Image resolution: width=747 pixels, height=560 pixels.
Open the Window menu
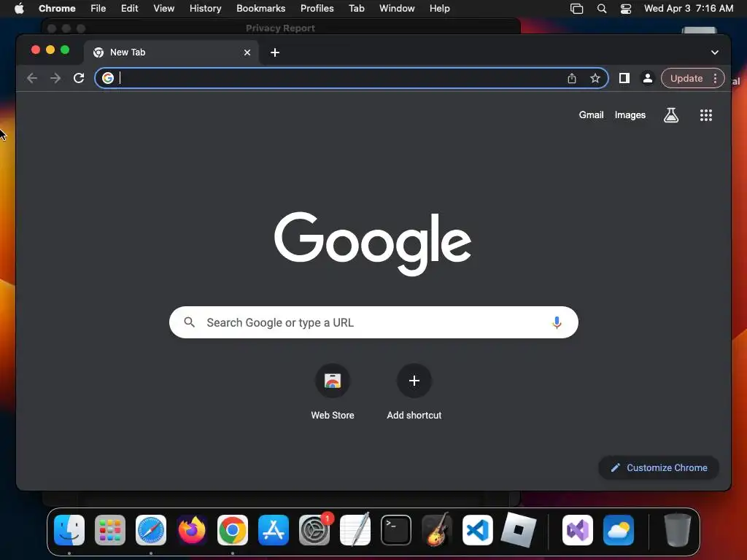(397, 9)
